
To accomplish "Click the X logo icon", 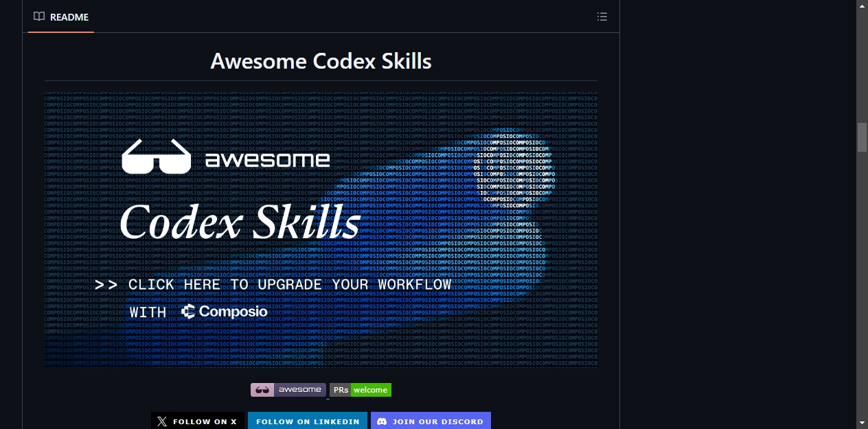I will coord(162,421).
